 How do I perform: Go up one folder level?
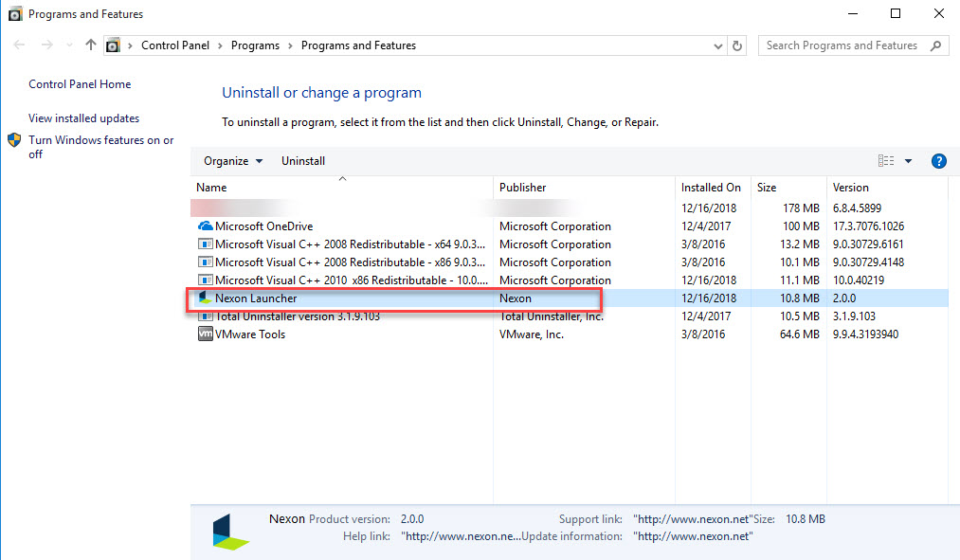click(91, 45)
